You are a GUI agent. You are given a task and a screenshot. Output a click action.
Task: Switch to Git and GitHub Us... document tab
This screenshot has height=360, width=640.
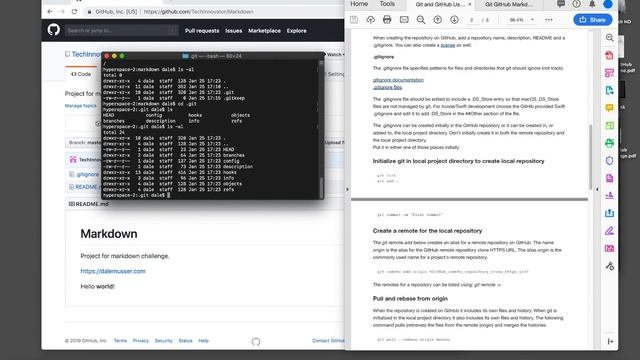[x=440, y=4]
